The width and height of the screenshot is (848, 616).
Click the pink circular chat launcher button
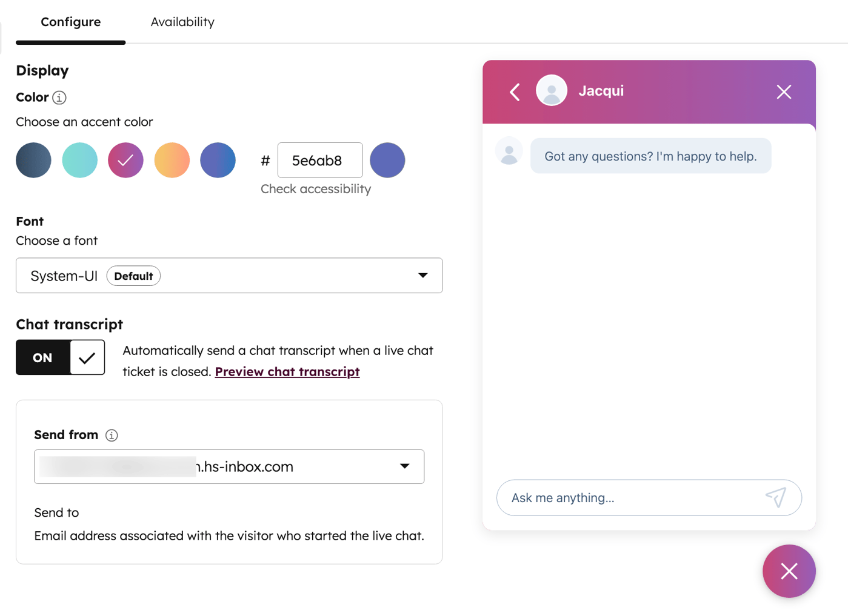(x=789, y=571)
